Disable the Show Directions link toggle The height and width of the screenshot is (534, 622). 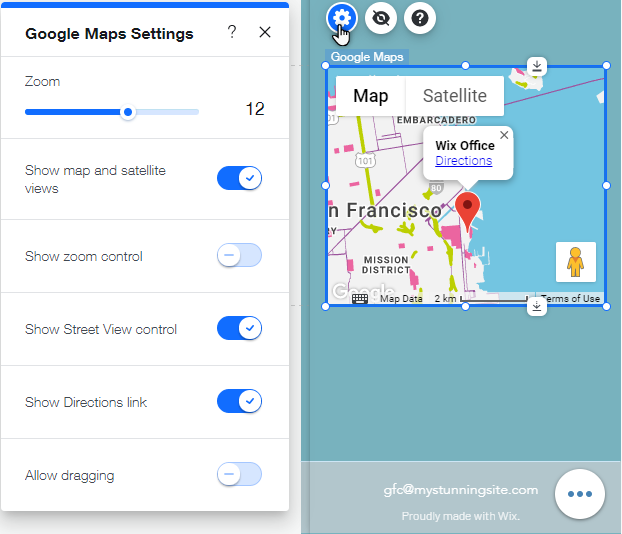(239, 401)
